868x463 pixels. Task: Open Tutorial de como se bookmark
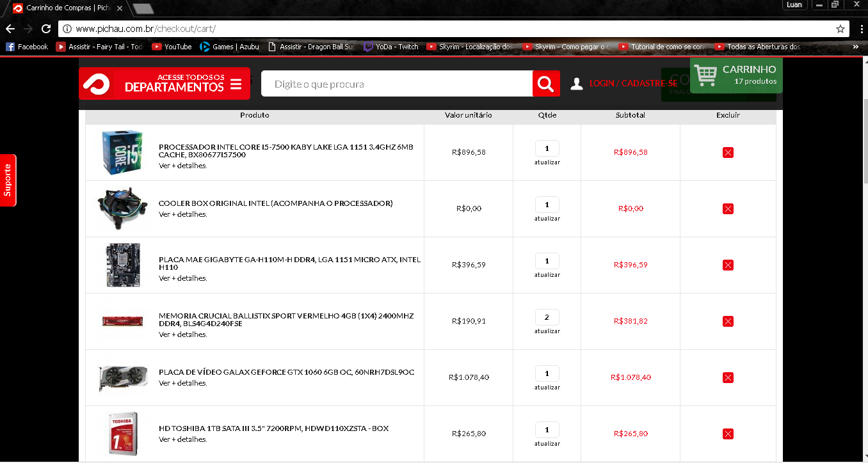click(x=662, y=47)
